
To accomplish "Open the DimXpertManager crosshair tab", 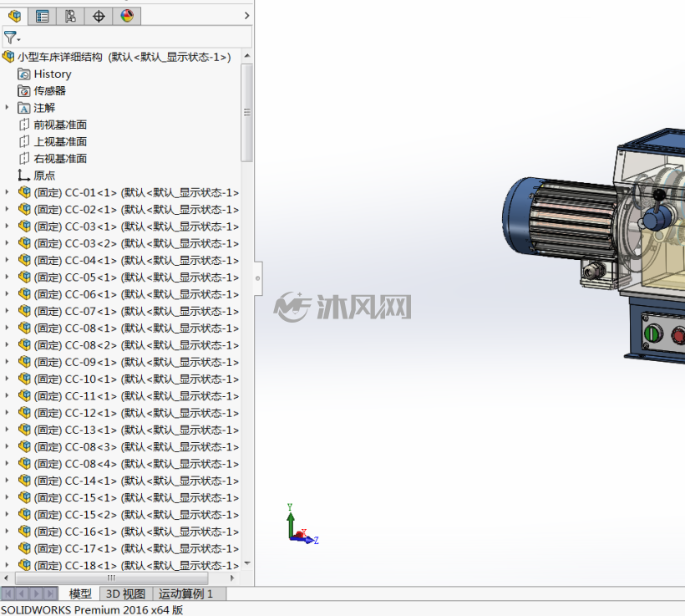I will (x=99, y=16).
